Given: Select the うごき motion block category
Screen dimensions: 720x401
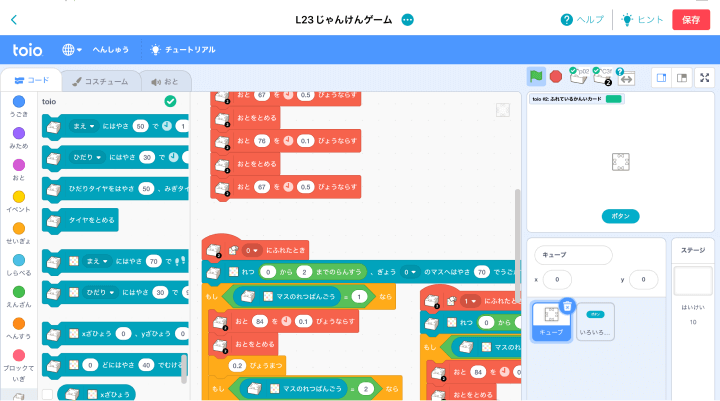Looking at the screenshot, I should 19,107.
